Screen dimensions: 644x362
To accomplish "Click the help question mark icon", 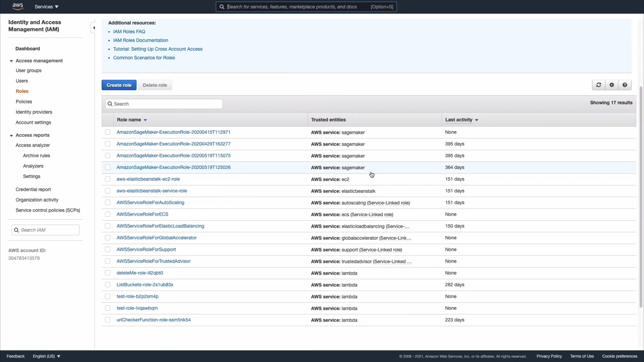I will (624, 85).
